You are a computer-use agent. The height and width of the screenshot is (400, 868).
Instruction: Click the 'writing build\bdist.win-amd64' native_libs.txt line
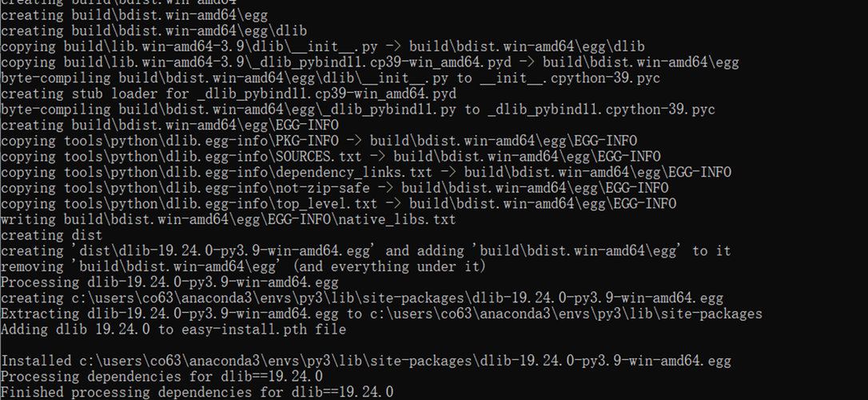click(x=228, y=219)
